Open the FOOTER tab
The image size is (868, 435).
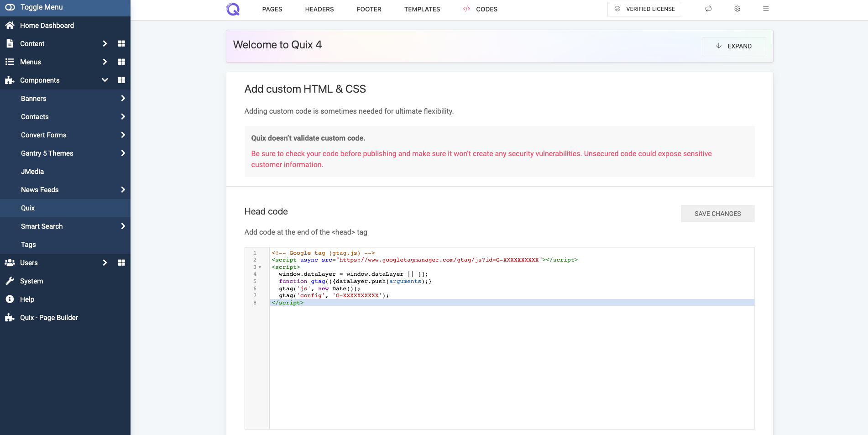pos(369,9)
